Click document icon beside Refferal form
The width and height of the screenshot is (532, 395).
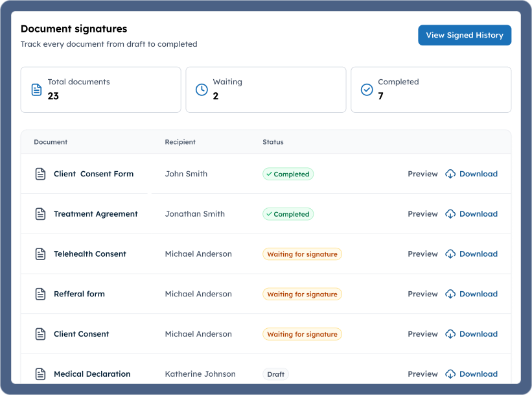click(x=40, y=294)
